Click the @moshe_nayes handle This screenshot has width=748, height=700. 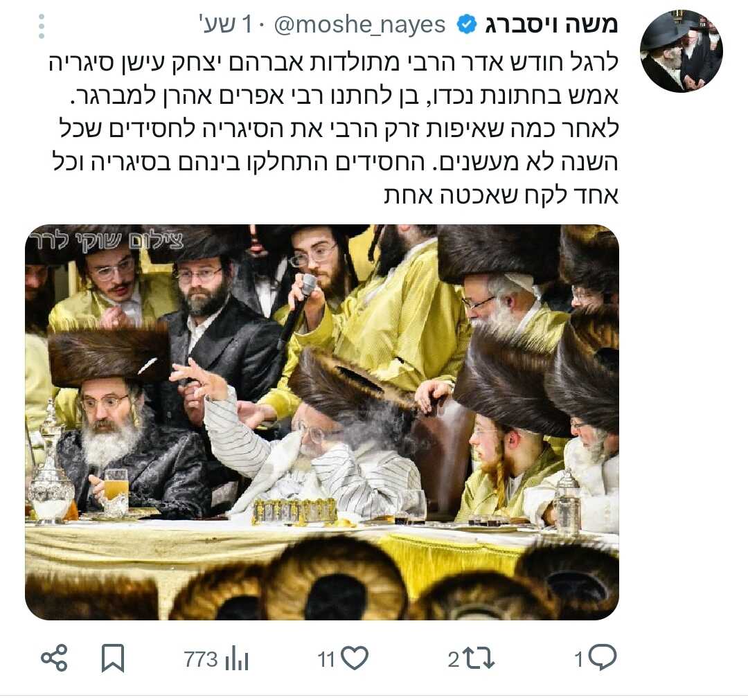point(359,26)
